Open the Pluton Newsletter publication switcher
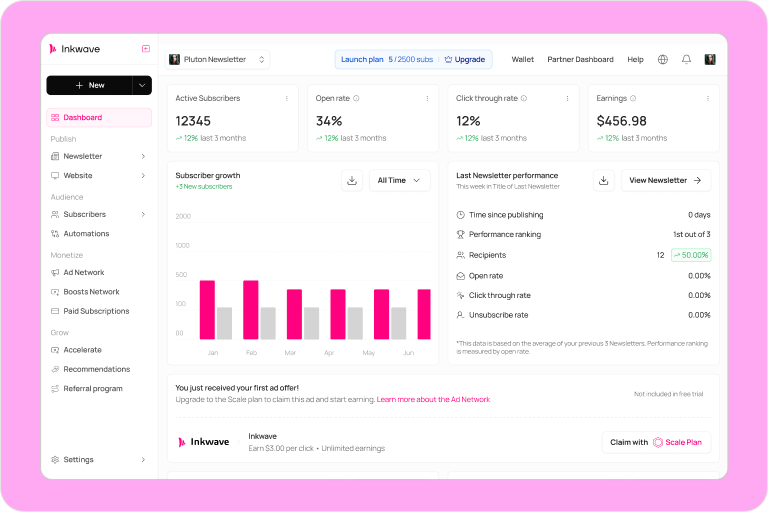Screen dimensions: 768x512 (x=217, y=59)
